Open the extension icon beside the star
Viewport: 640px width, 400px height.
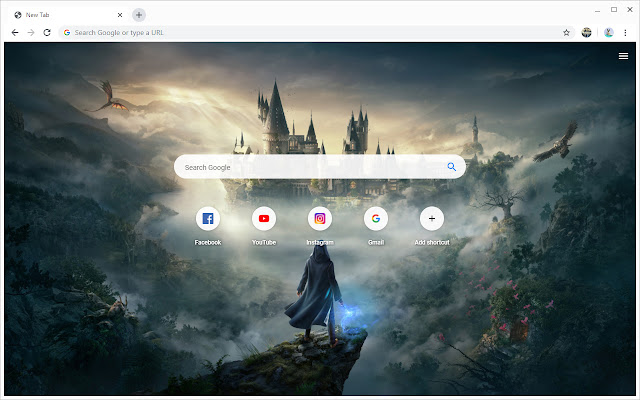[587, 33]
